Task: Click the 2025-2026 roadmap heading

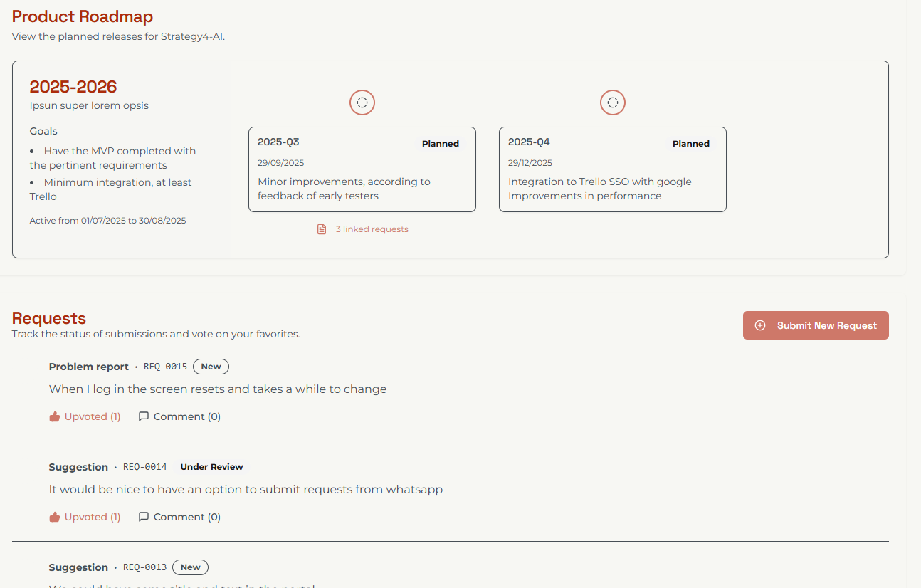Action: tap(73, 87)
